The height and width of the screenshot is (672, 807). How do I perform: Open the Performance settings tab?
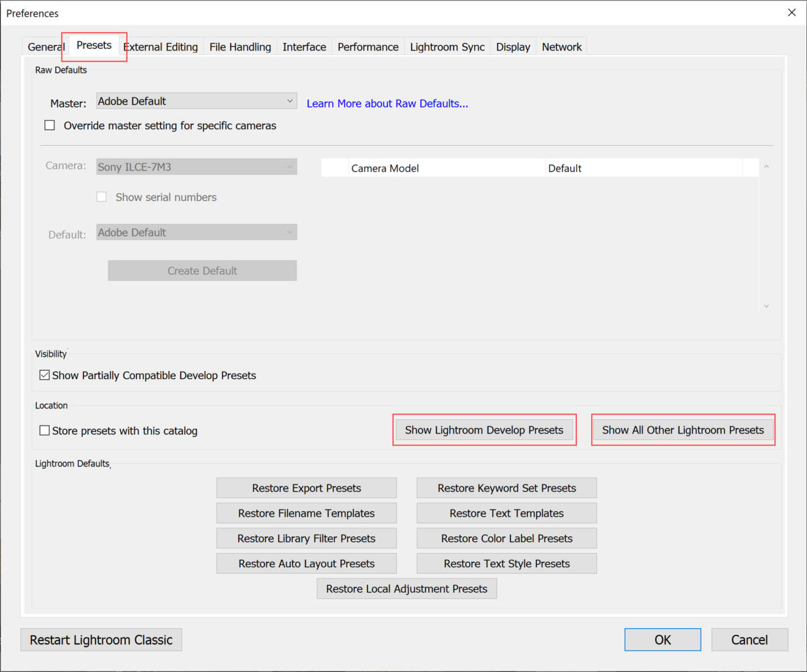368,47
